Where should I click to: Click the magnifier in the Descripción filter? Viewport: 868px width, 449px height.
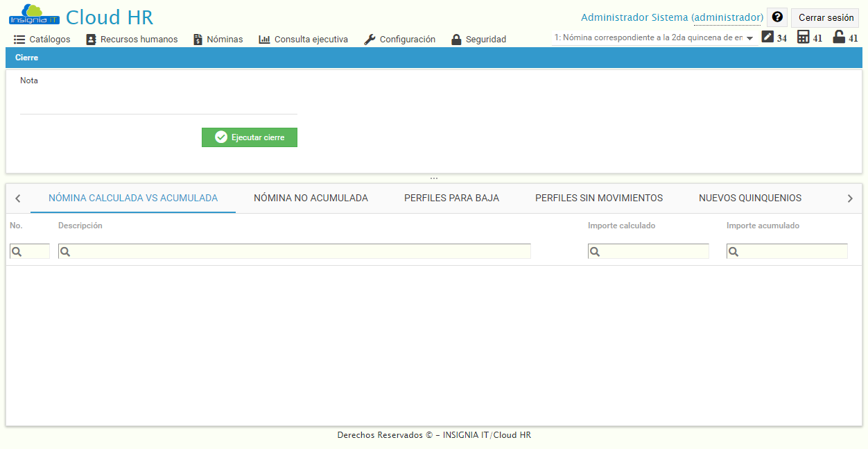[x=63, y=251]
